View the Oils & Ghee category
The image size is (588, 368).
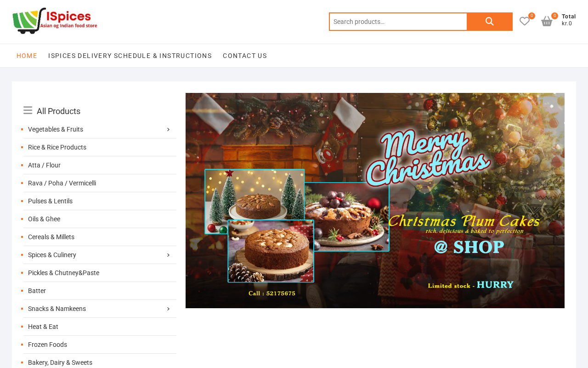tap(44, 219)
